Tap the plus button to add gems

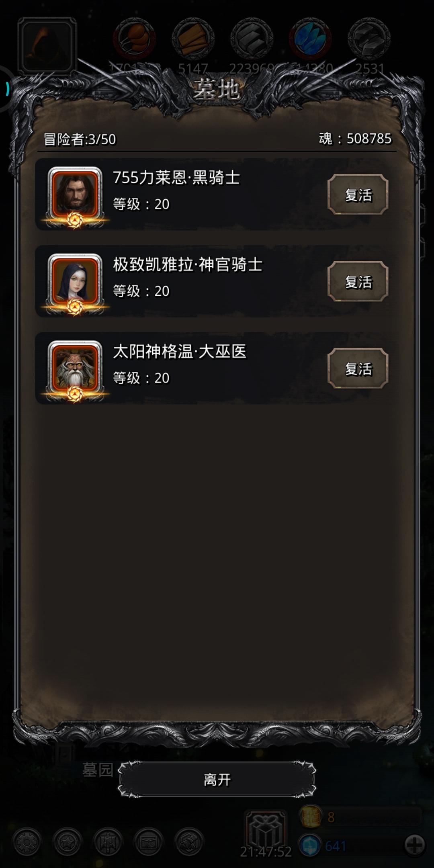click(415, 844)
